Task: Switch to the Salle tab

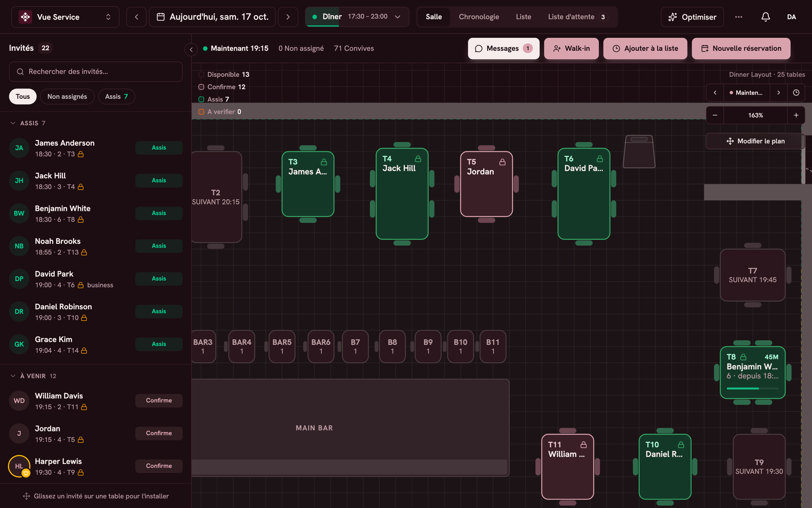Action: (434, 17)
